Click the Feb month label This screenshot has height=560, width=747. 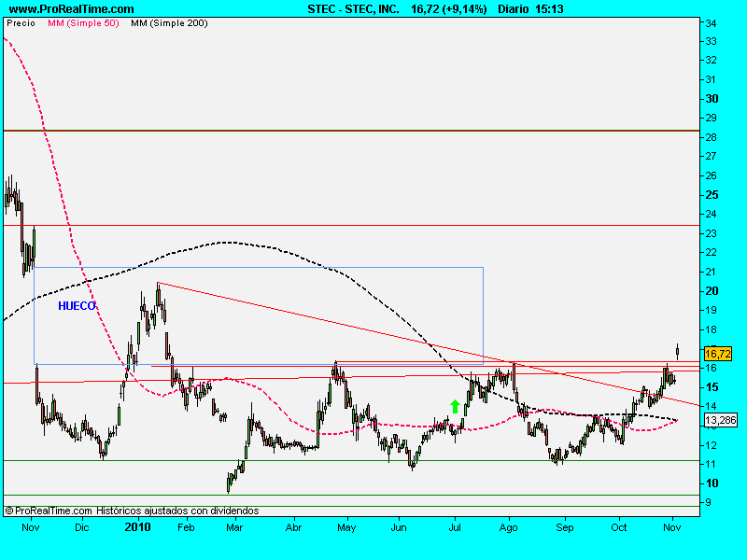(186, 527)
